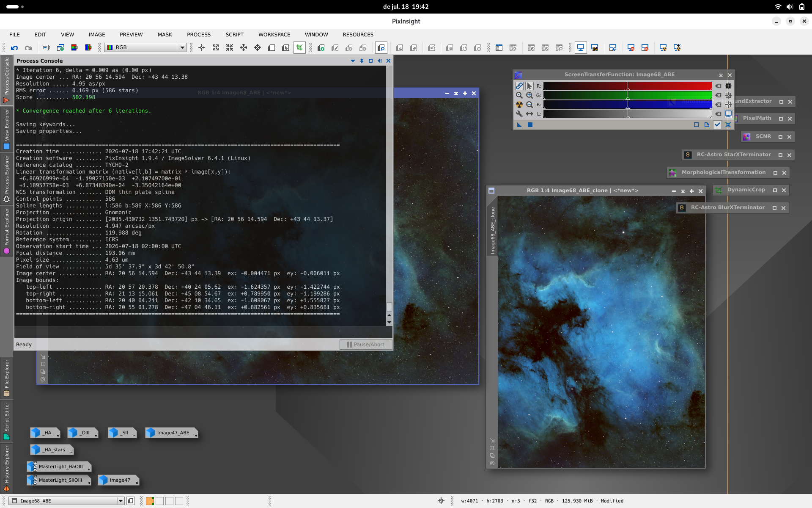The width and height of the screenshot is (812, 508).
Task: Undo the last operation in toolbar
Action: (x=14, y=48)
